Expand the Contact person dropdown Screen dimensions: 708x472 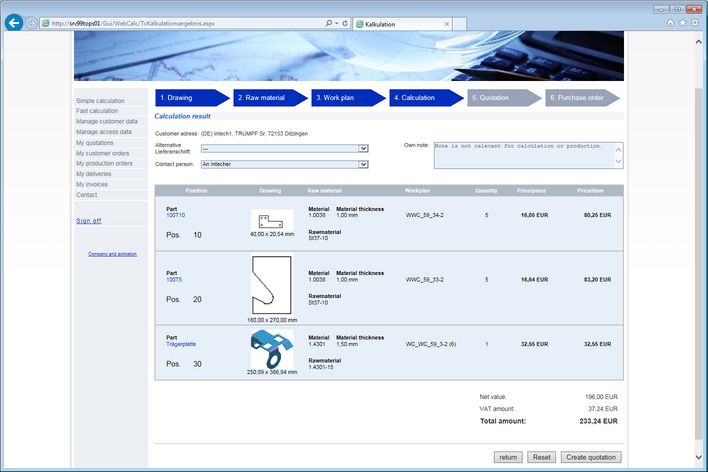click(x=285, y=164)
